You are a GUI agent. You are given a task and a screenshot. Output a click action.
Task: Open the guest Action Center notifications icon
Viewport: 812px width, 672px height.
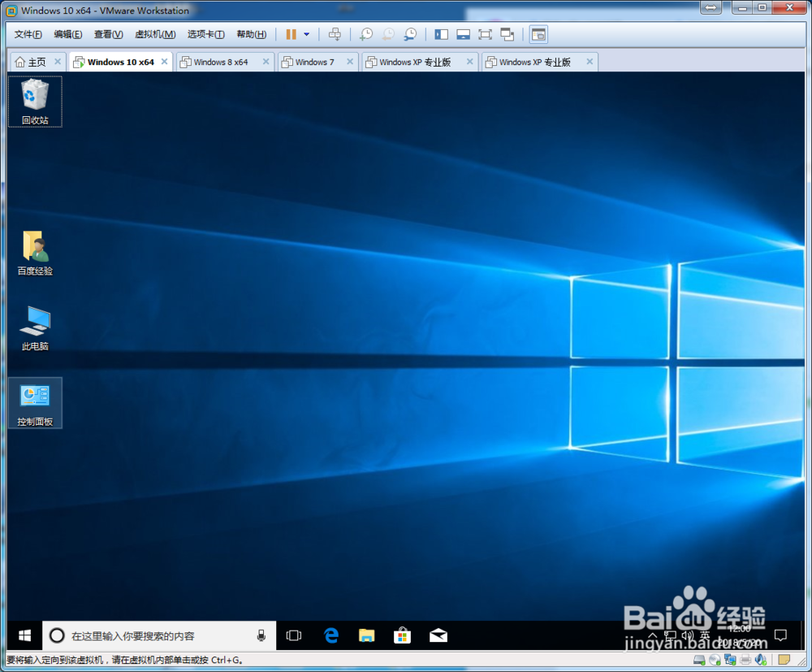point(780,635)
